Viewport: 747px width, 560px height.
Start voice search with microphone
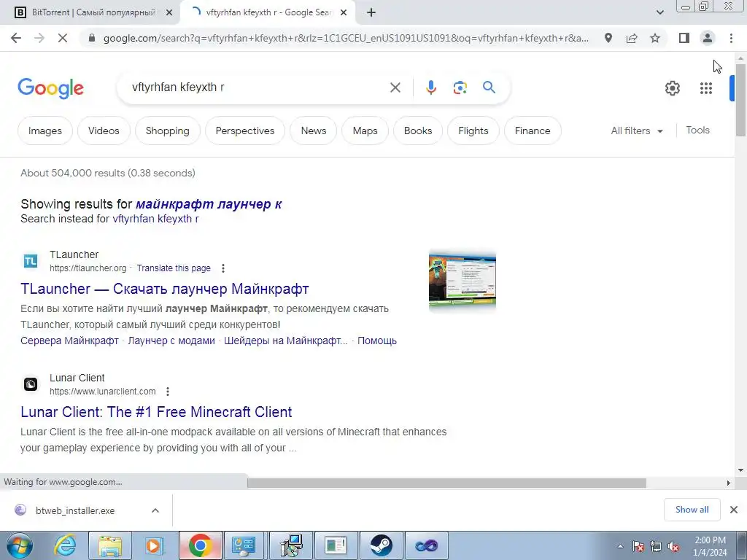431,87
